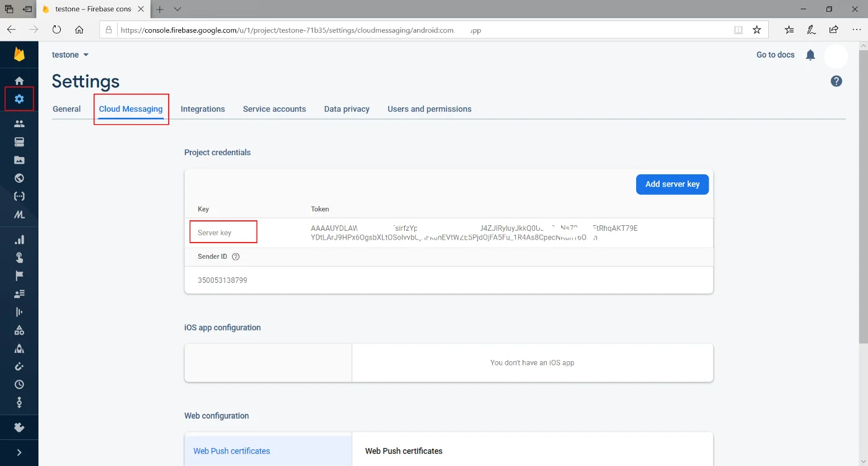The width and height of the screenshot is (868, 466).
Task: Open the Go to docs link
Action: (x=775, y=55)
